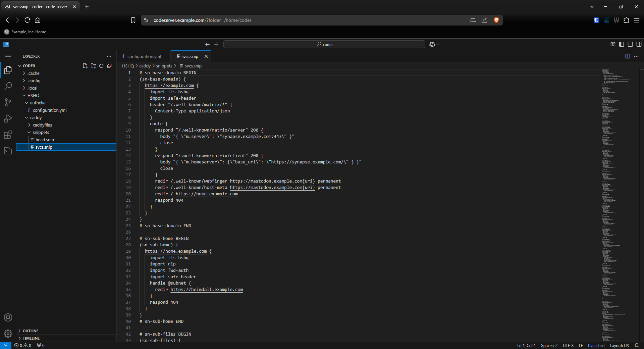Open the Extensions view
Viewport: 644px width, 349px height.
point(8,135)
